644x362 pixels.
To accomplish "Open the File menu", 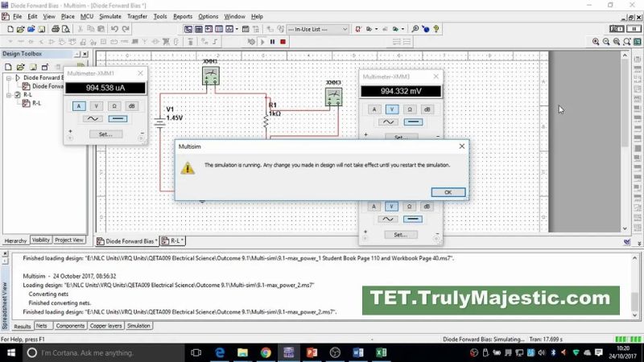I will (17, 16).
